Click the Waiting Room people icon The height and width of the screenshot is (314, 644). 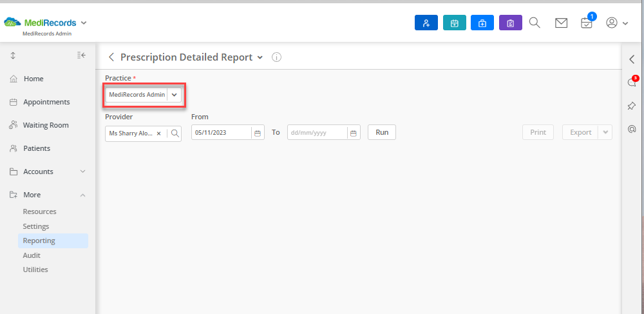pyautogui.click(x=14, y=125)
